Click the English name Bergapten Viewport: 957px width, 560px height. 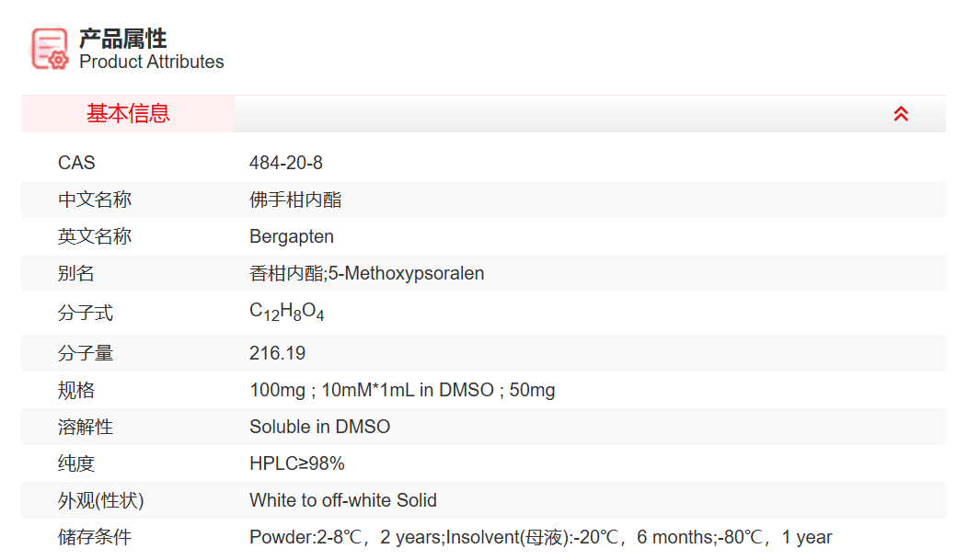pyautogui.click(x=292, y=236)
